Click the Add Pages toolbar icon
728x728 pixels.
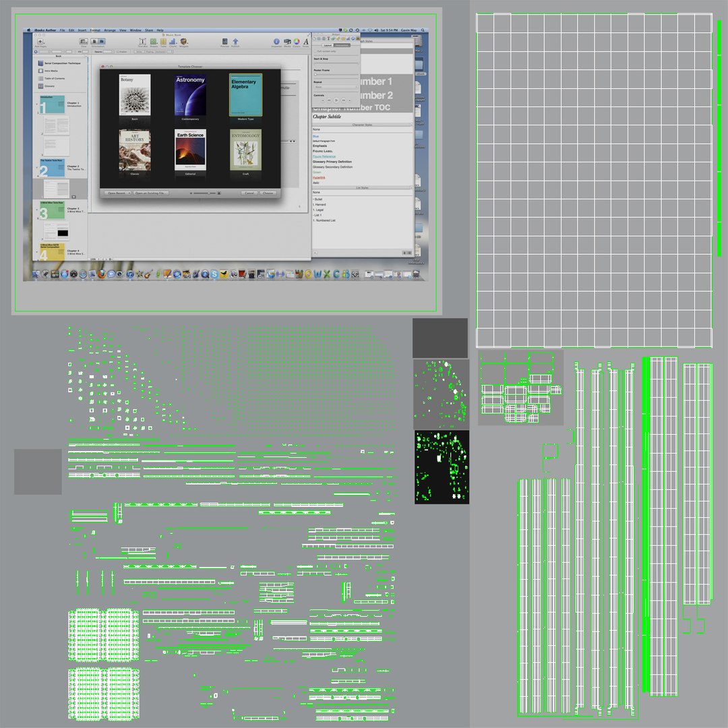pos(40,42)
